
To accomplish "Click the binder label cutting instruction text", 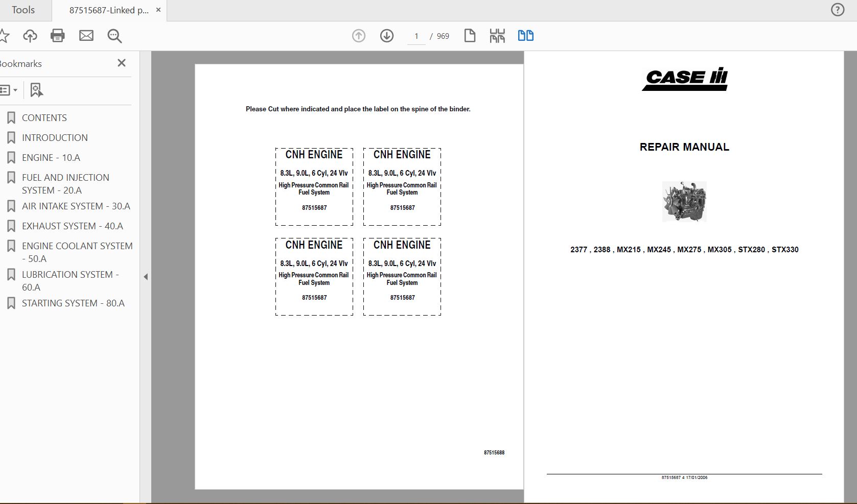I will [358, 109].
